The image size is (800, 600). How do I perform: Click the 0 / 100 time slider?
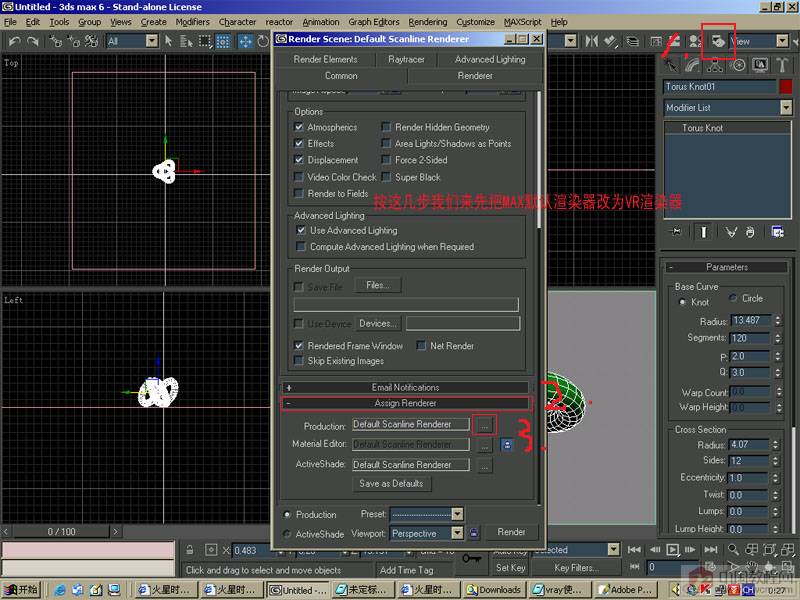click(61, 532)
